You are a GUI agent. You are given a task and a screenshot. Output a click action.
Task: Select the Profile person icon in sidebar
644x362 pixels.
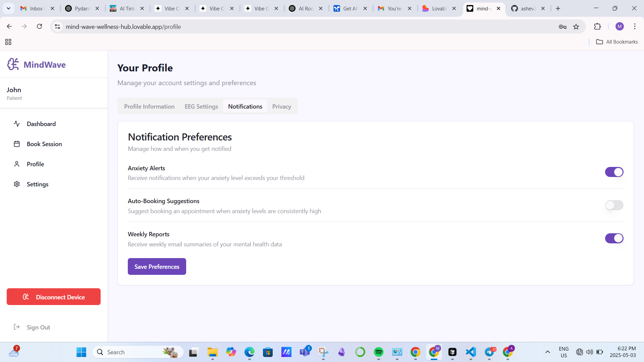click(x=17, y=164)
